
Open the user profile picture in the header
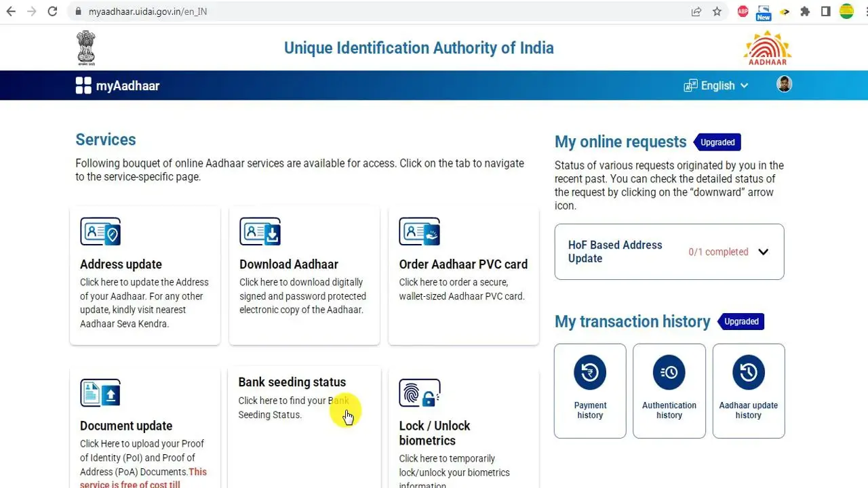click(x=784, y=84)
